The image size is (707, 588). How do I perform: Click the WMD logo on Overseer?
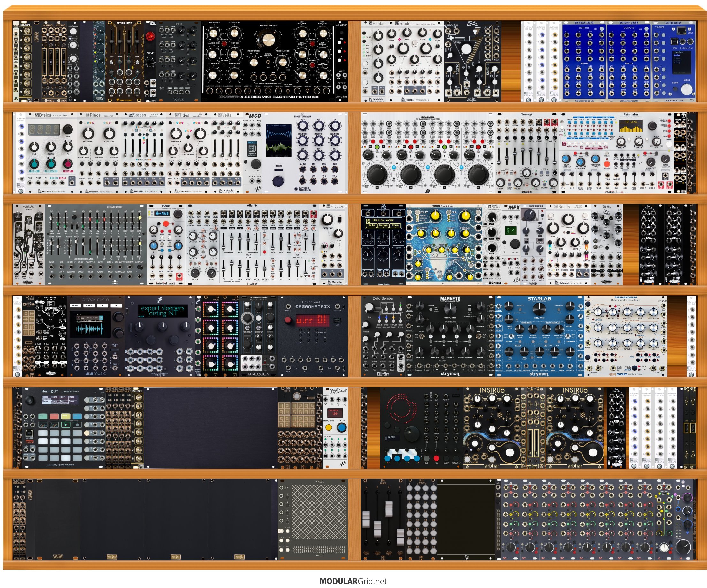[533, 283]
